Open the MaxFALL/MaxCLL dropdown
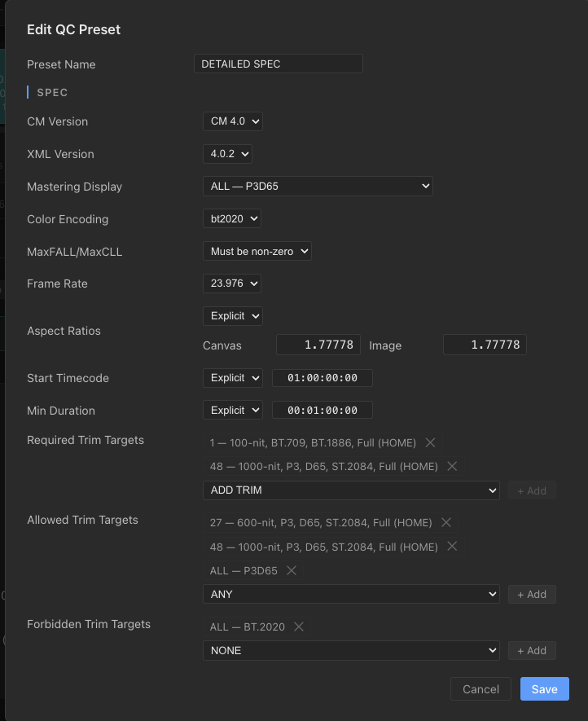 257,252
